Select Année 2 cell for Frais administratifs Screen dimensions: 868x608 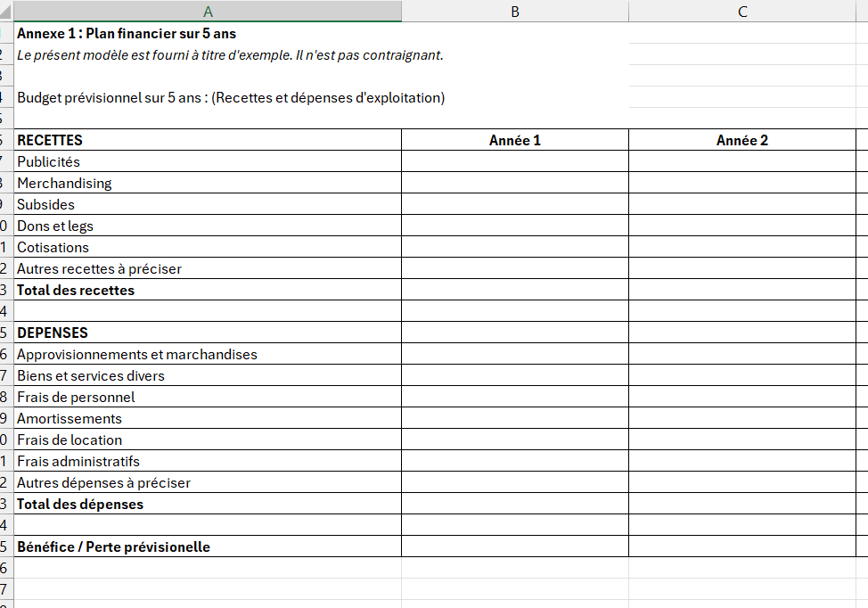(742, 461)
